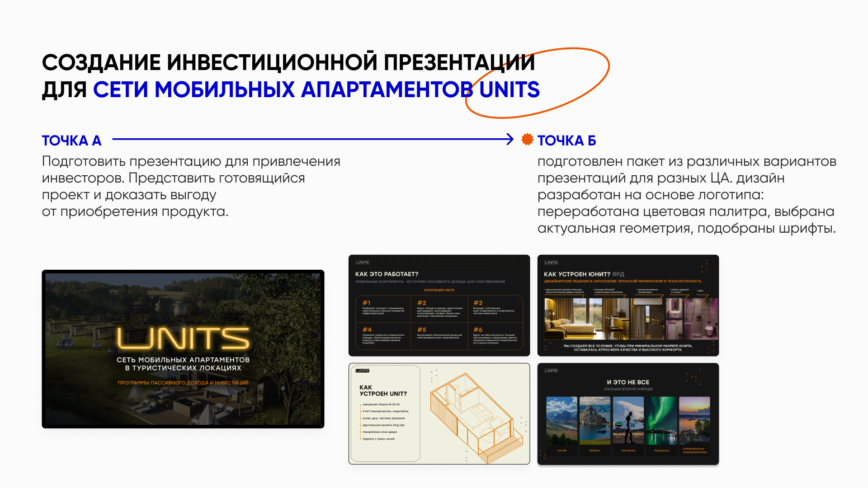868x488 pixels.
Task: Open the Алтай location photo
Action: click(x=561, y=421)
